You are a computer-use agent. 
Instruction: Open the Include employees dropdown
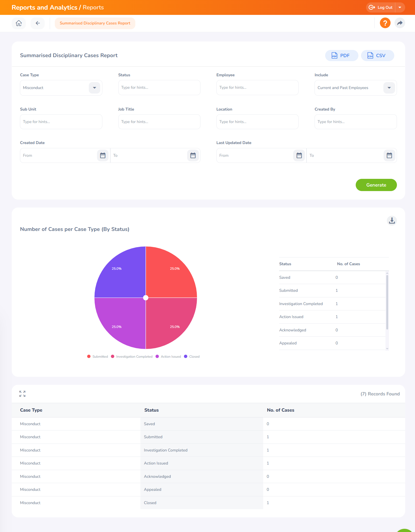tap(389, 88)
